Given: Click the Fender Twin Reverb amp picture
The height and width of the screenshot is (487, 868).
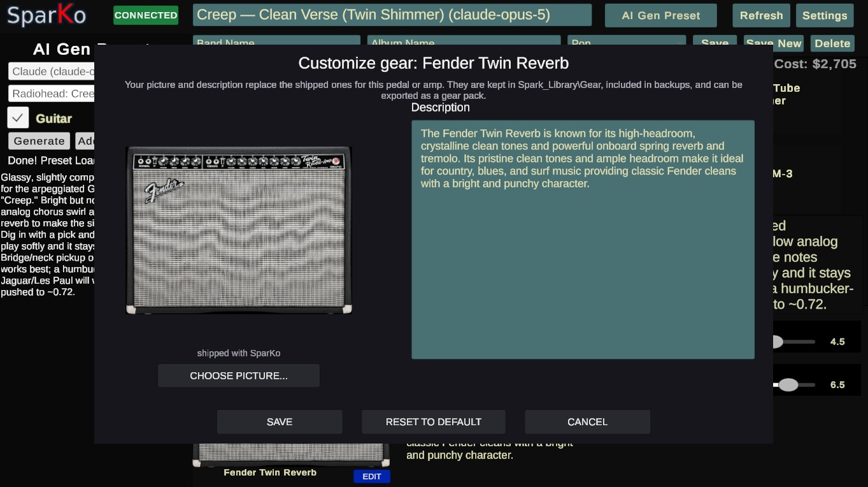Looking at the screenshot, I should pyautogui.click(x=239, y=230).
